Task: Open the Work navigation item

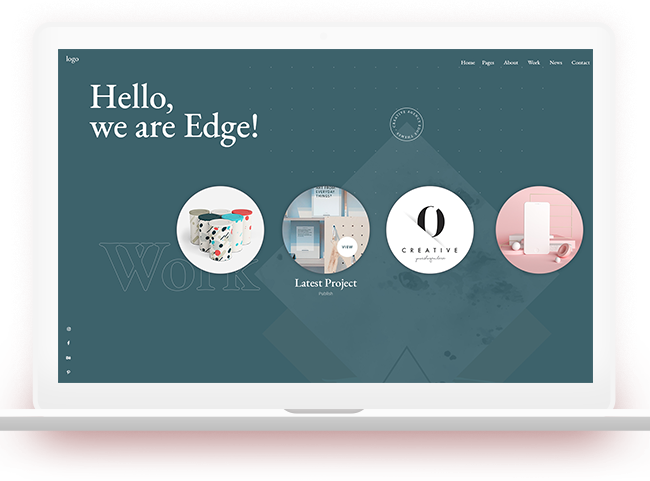Action: pyautogui.click(x=534, y=63)
